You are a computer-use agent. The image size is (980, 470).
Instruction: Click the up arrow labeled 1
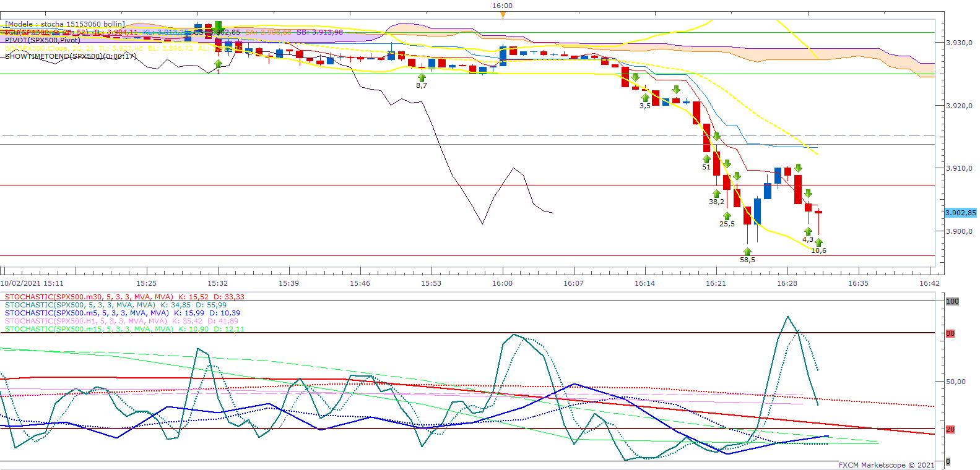218,64
